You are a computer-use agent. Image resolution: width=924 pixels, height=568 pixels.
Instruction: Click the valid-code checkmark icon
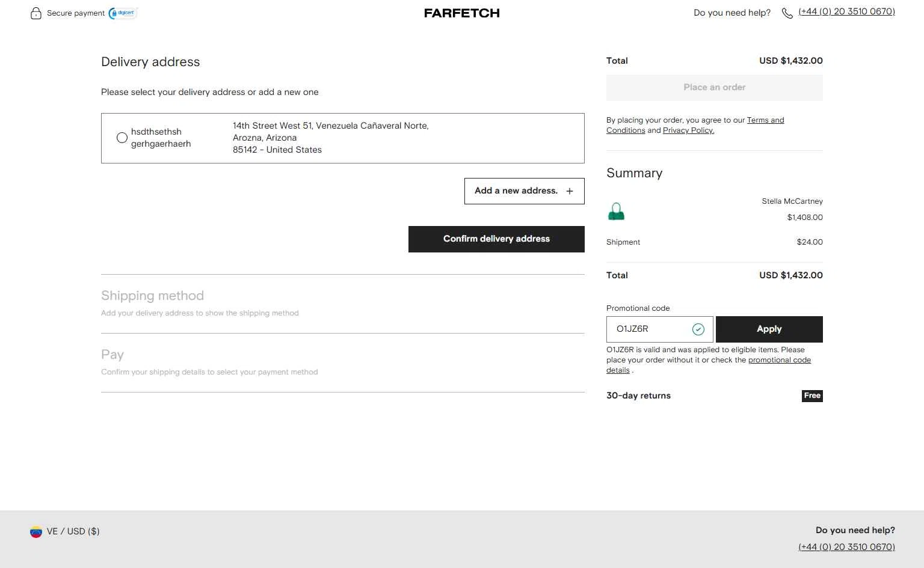698,329
